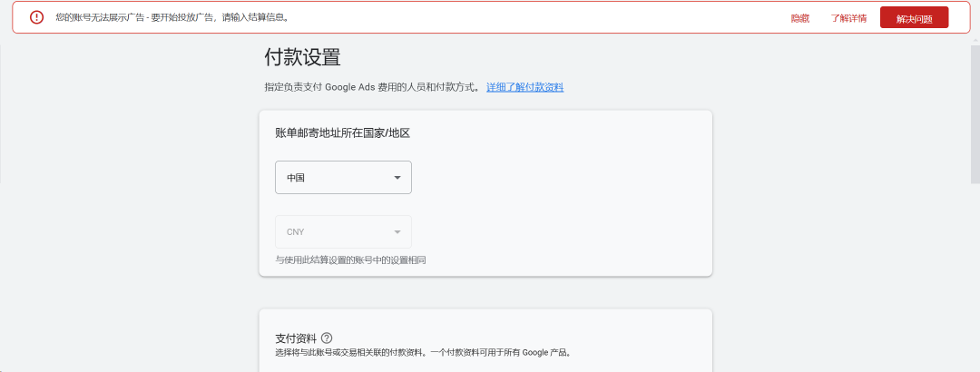
Task: Click the red 解决问题 button
Action: click(x=915, y=18)
